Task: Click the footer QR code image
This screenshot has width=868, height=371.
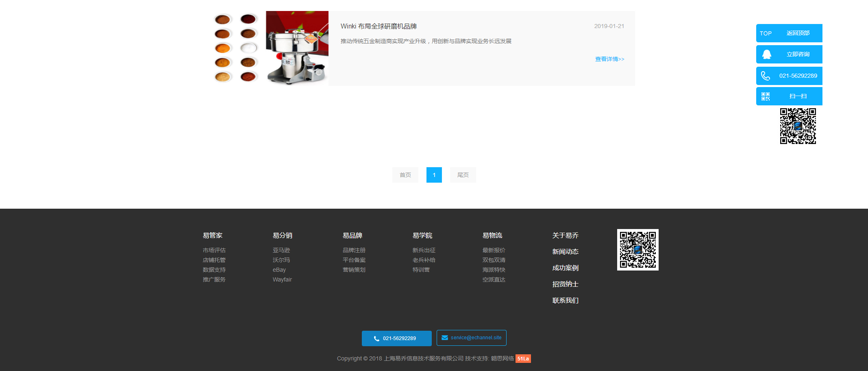Action: (x=637, y=250)
